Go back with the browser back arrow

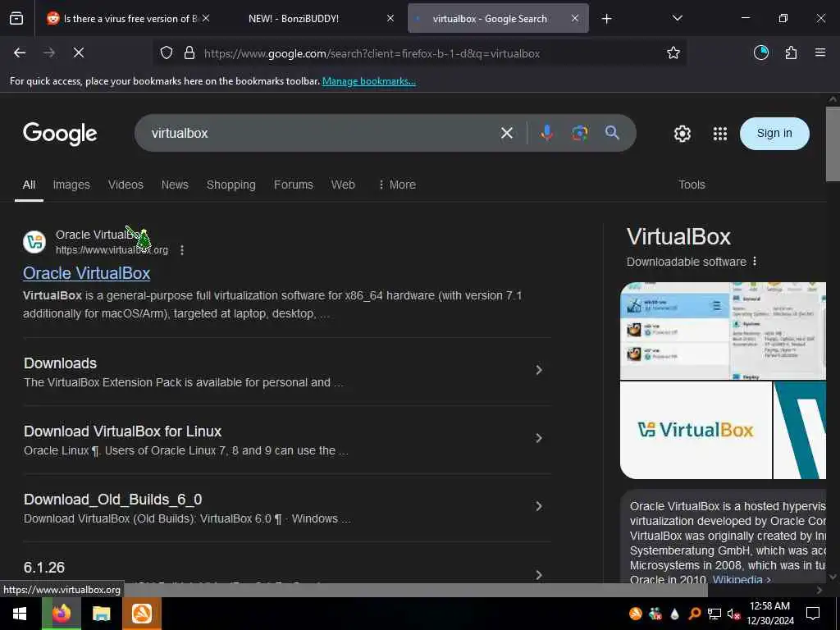tap(20, 53)
